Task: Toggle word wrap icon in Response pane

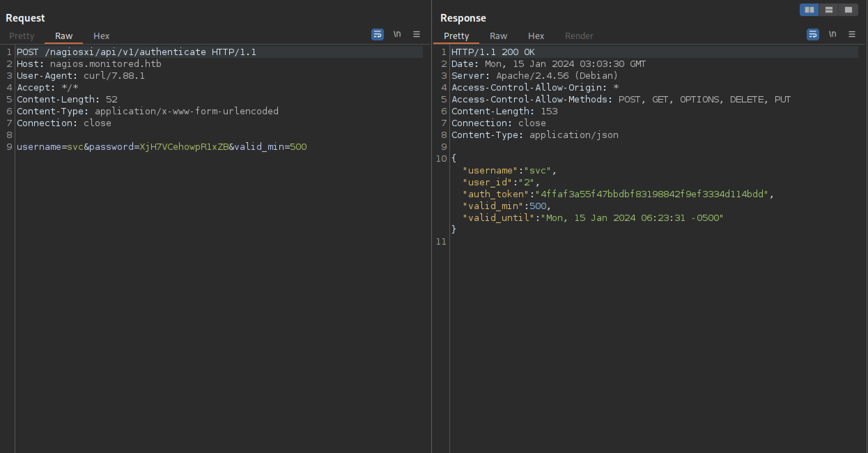Action: [x=813, y=34]
